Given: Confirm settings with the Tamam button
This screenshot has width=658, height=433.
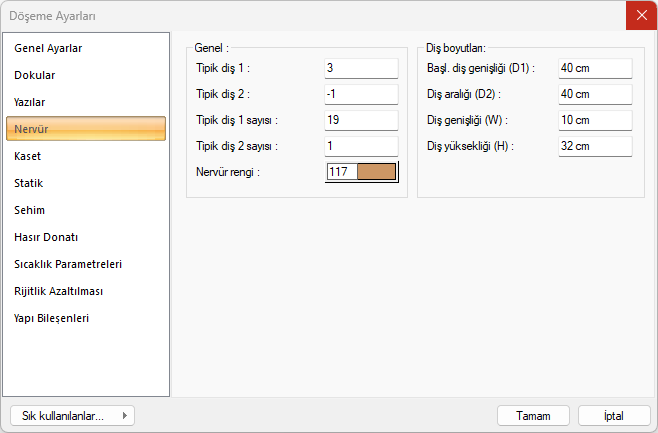Looking at the screenshot, I should coord(533,416).
